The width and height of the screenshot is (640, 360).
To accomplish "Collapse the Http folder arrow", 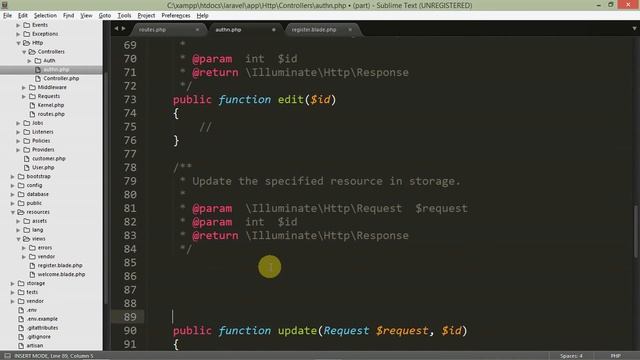I will pos(18,43).
